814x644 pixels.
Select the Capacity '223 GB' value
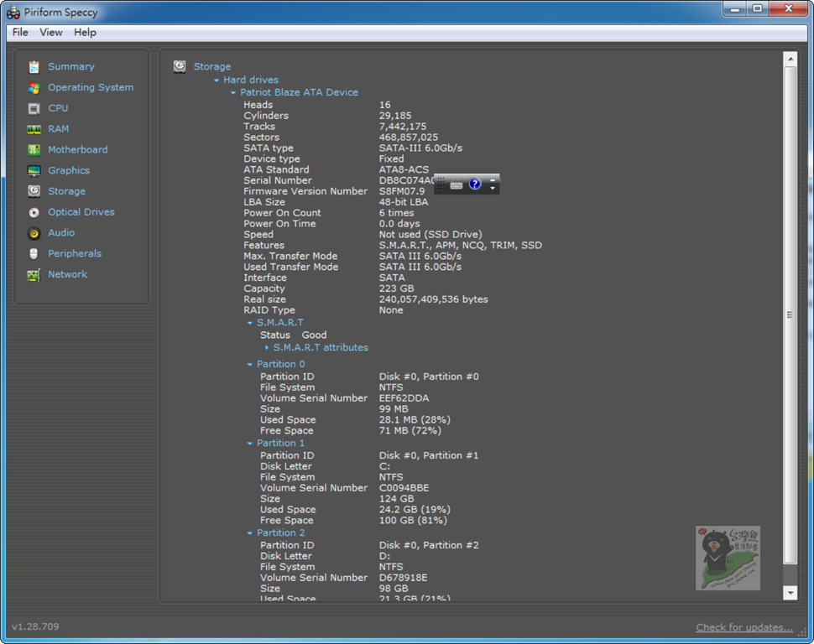tap(396, 288)
